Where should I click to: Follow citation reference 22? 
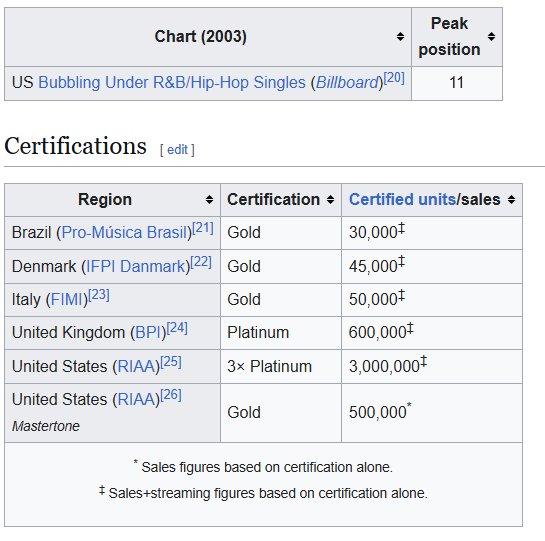(x=201, y=262)
